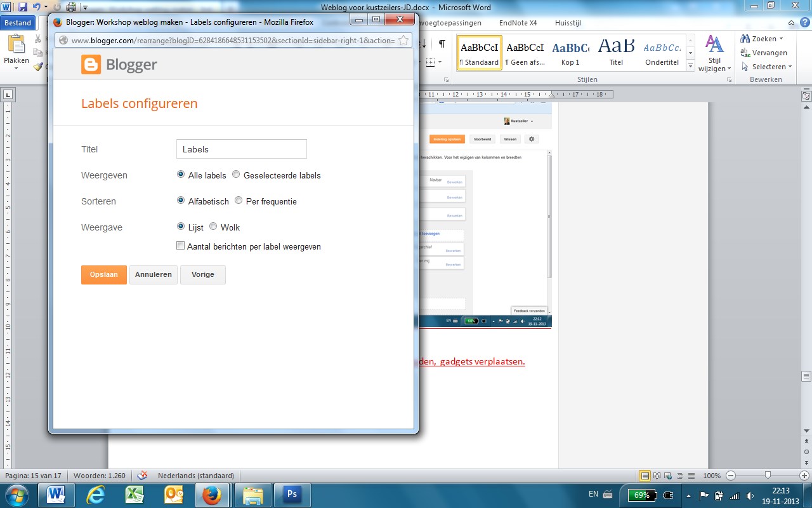This screenshot has width=812, height=508.
Task: Open Excel from the taskbar
Action: pos(136,495)
